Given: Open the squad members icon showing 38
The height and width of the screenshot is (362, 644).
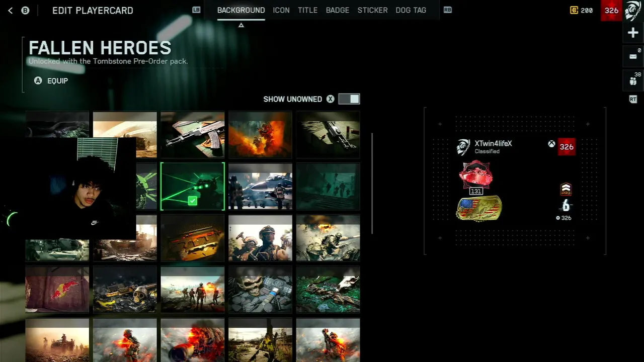Looking at the screenshot, I should pyautogui.click(x=633, y=80).
